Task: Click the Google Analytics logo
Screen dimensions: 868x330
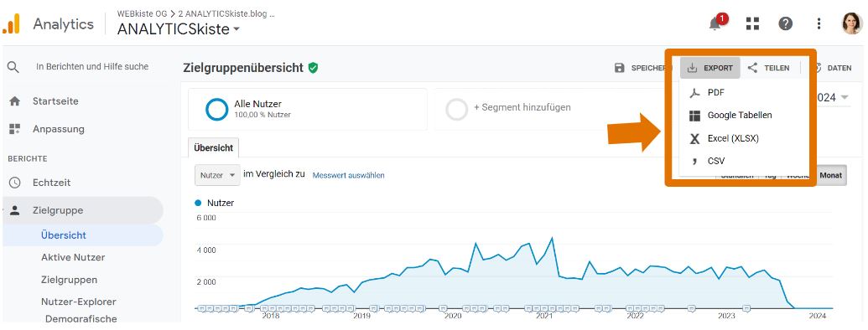Action: [x=11, y=23]
